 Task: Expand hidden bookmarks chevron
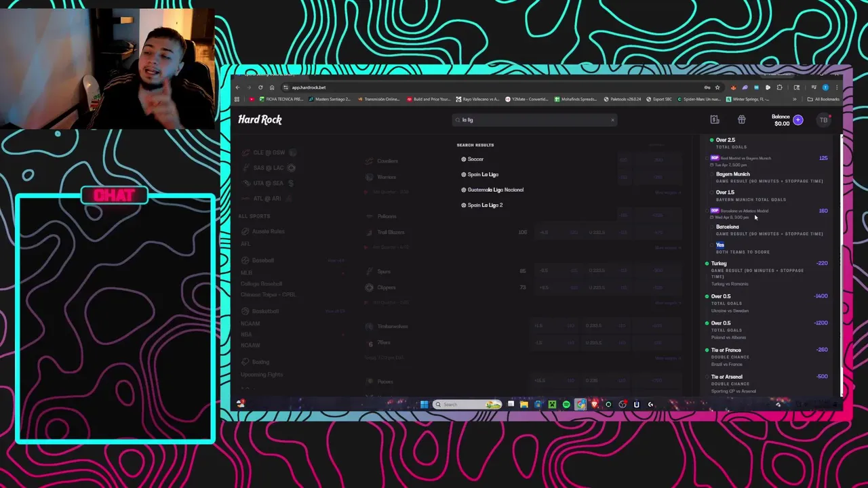(795, 100)
